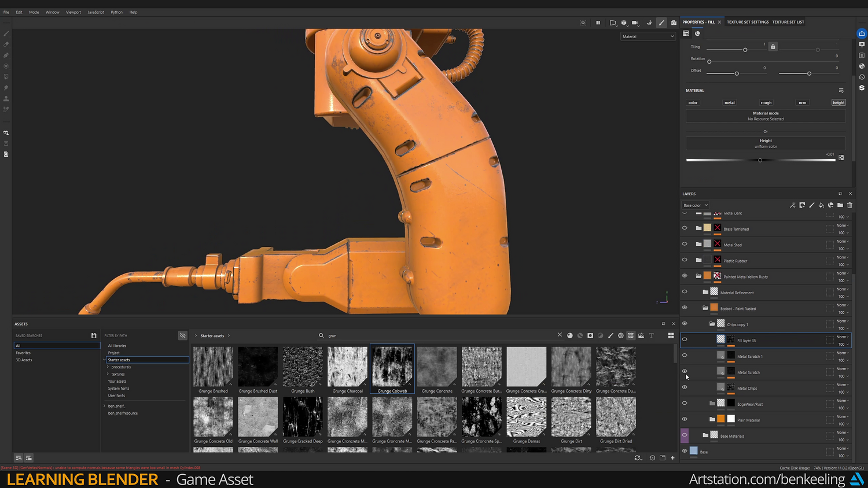Toggle visibility of Metal Steel layer
868x488 pixels.
[685, 244]
